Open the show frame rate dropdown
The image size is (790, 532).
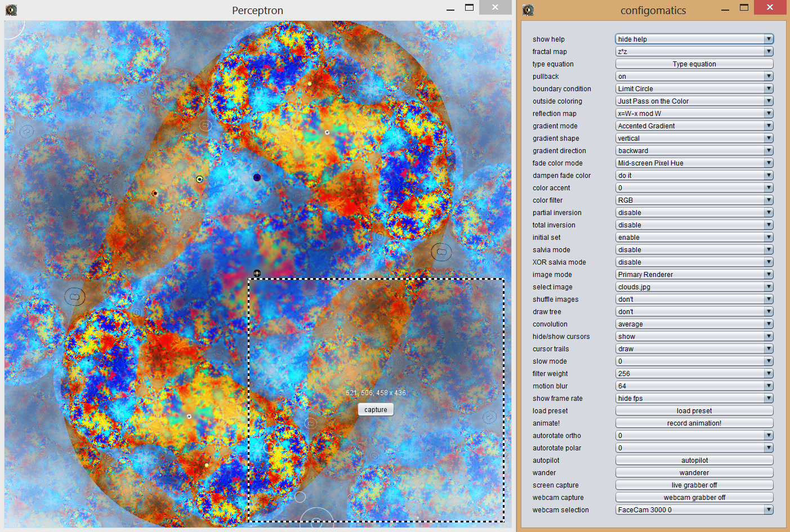pos(694,399)
